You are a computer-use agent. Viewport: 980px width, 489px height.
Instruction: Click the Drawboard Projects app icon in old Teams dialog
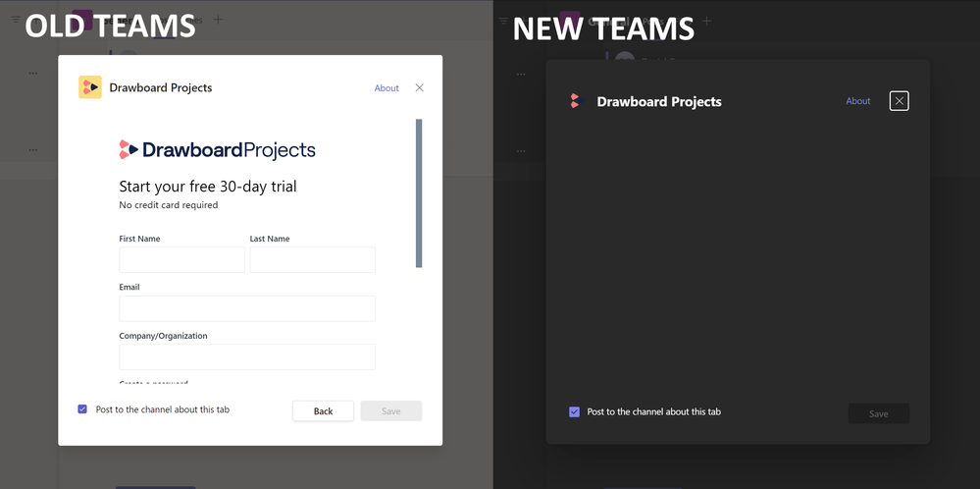tap(90, 87)
